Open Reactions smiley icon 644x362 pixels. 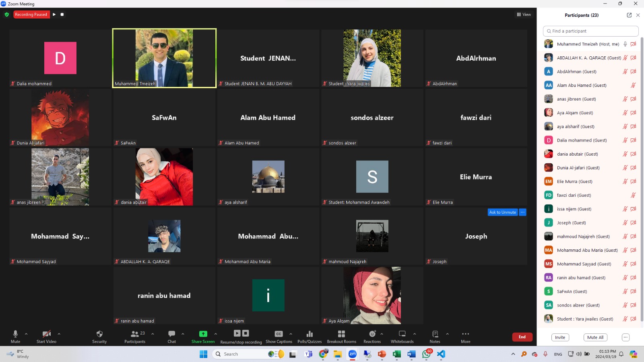pyautogui.click(x=372, y=334)
